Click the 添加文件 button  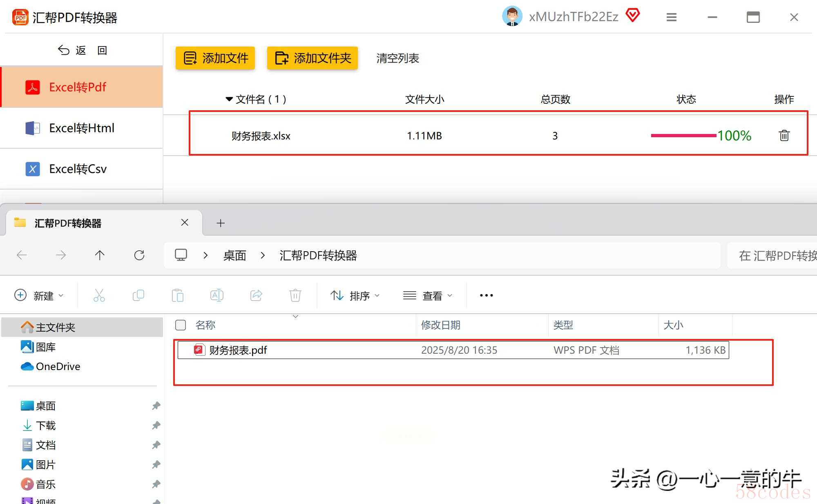coord(215,58)
